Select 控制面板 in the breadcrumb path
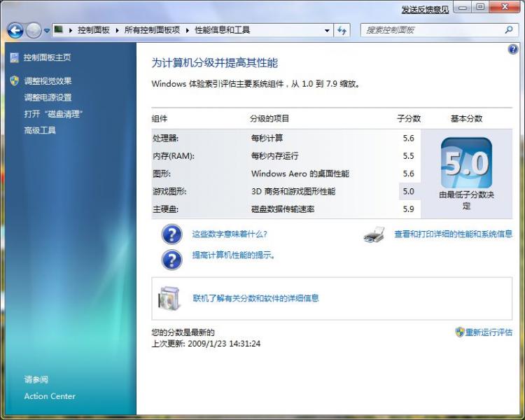 [x=94, y=30]
